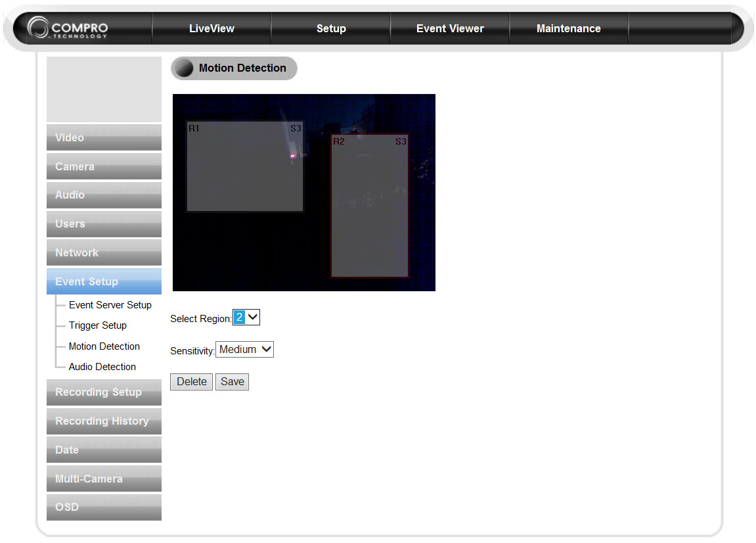The height and width of the screenshot is (543, 756).
Task: Open the Recording History section
Action: [104, 421]
